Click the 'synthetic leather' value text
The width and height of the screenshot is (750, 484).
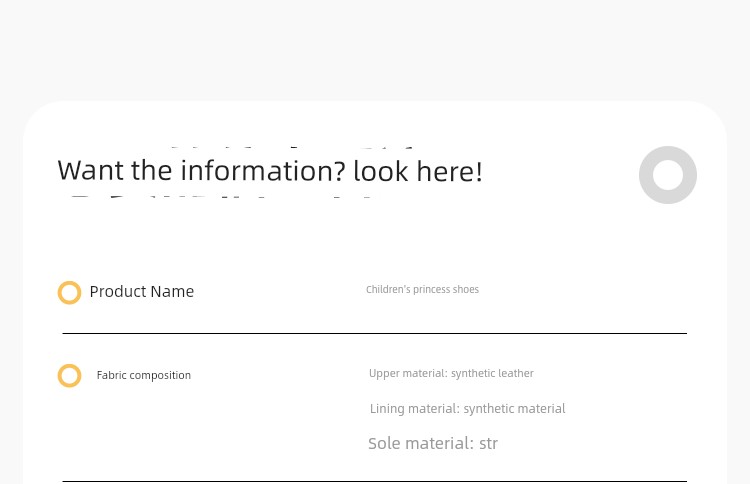coord(492,373)
